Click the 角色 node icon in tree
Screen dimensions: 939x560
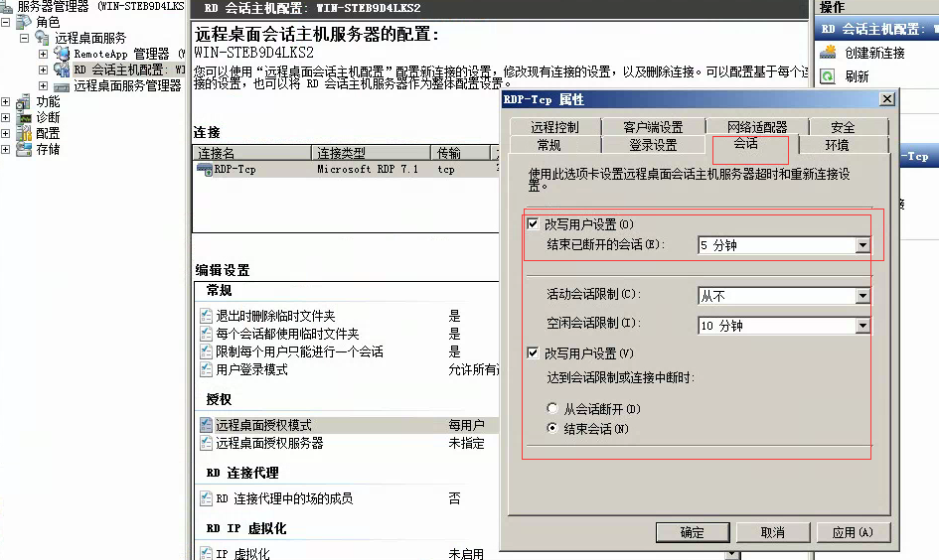(x=24, y=22)
